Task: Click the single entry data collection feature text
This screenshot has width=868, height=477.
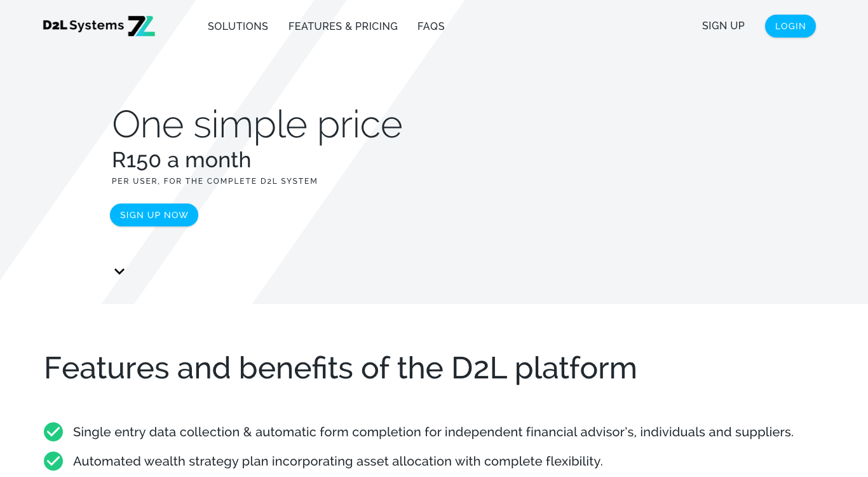Action: (433, 432)
